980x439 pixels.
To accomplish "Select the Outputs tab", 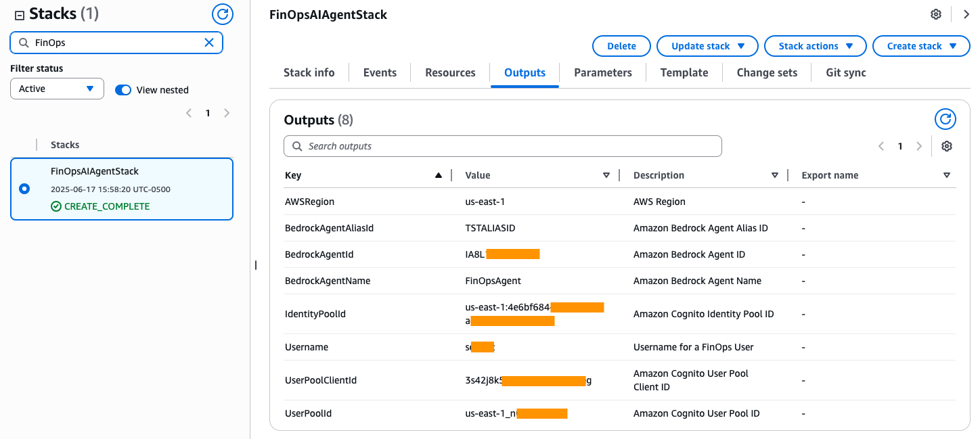I will pyautogui.click(x=525, y=72).
